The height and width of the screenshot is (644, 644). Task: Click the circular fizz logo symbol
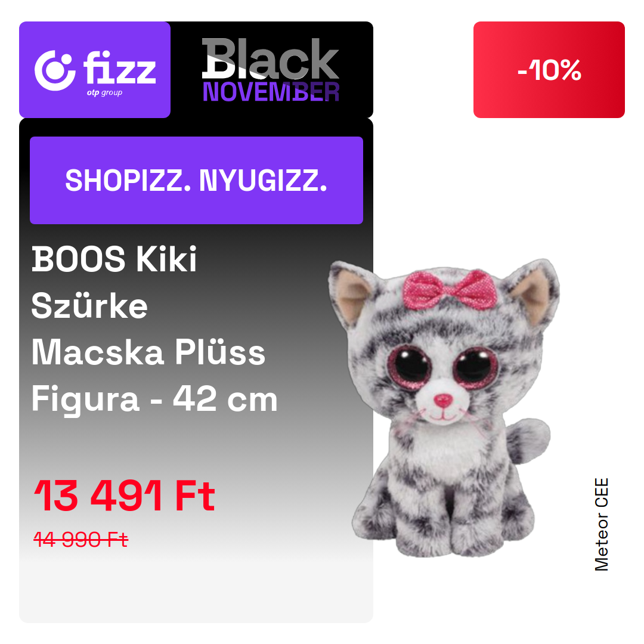[x=55, y=70]
